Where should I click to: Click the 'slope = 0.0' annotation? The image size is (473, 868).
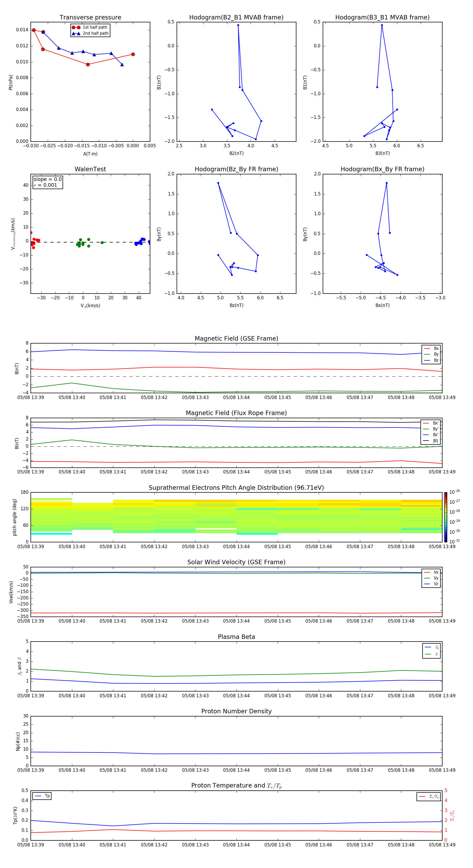48,179
